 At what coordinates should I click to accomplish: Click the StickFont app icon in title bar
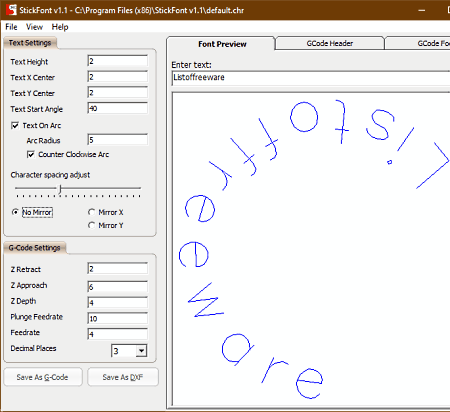tap(11, 10)
